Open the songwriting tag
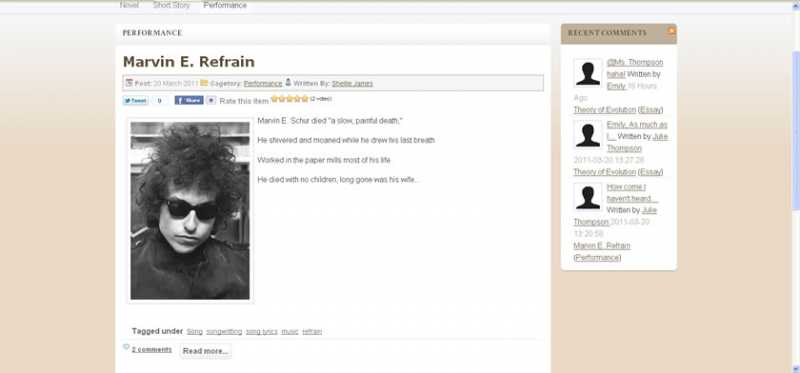Screen dimensions: 800x373 224,332
